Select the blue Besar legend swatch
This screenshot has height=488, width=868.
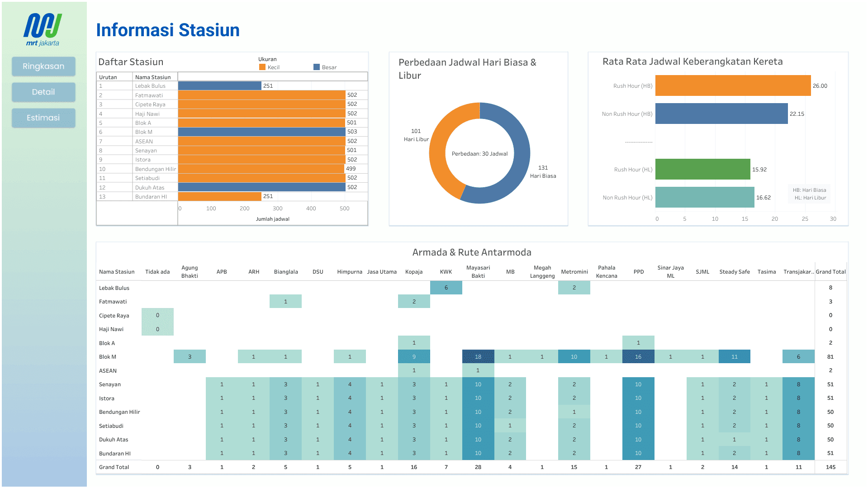(x=317, y=67)
